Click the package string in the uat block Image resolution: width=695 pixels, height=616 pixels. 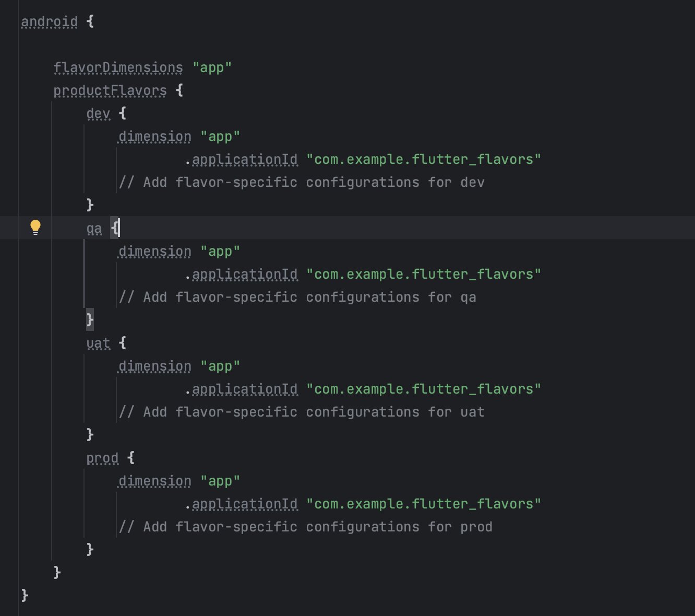pyautogui.click(x=423, y=389)
